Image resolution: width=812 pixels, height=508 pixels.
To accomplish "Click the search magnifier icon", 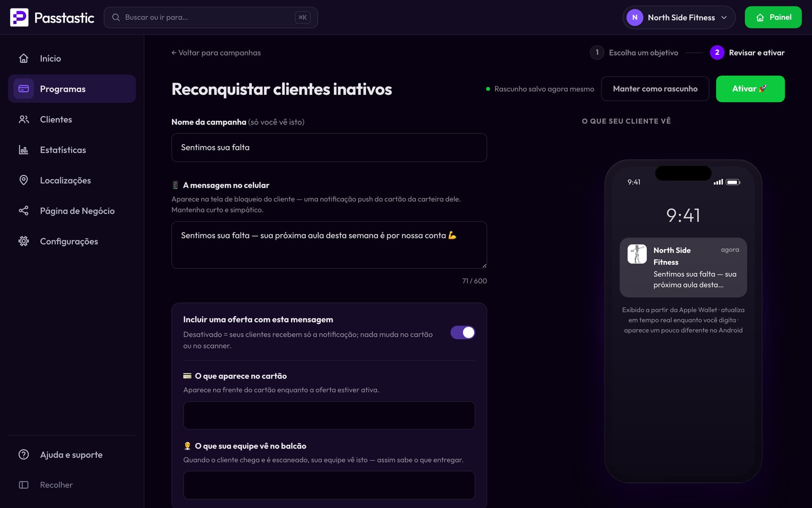I will [x=116, y=17].
